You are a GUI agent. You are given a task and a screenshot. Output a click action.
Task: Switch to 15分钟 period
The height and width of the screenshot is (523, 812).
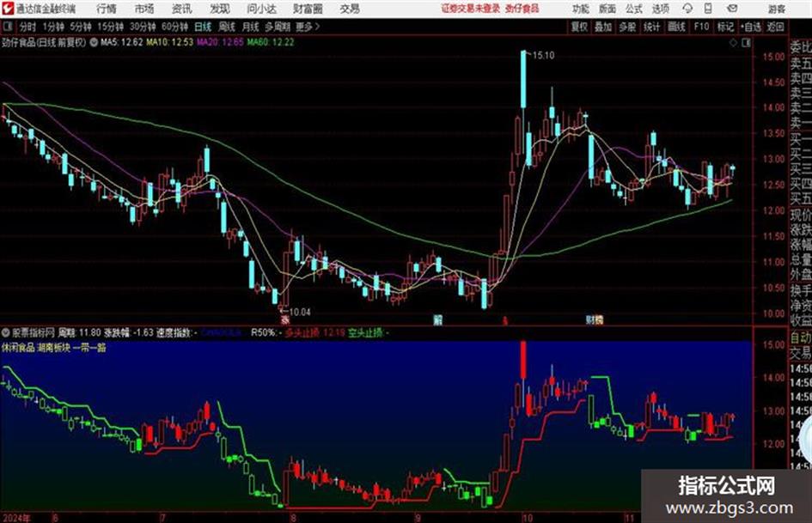pyautogui.click(x=111, y=27)
